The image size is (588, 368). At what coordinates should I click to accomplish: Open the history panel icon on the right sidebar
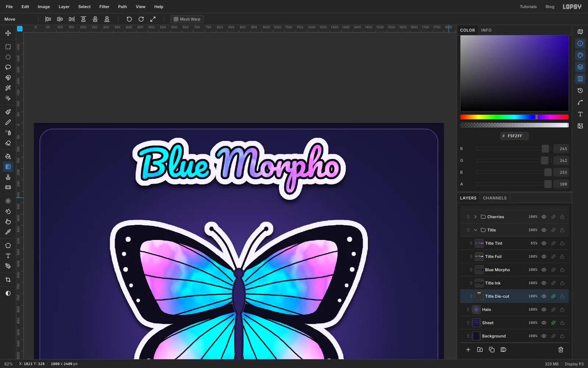coord(580,91)
